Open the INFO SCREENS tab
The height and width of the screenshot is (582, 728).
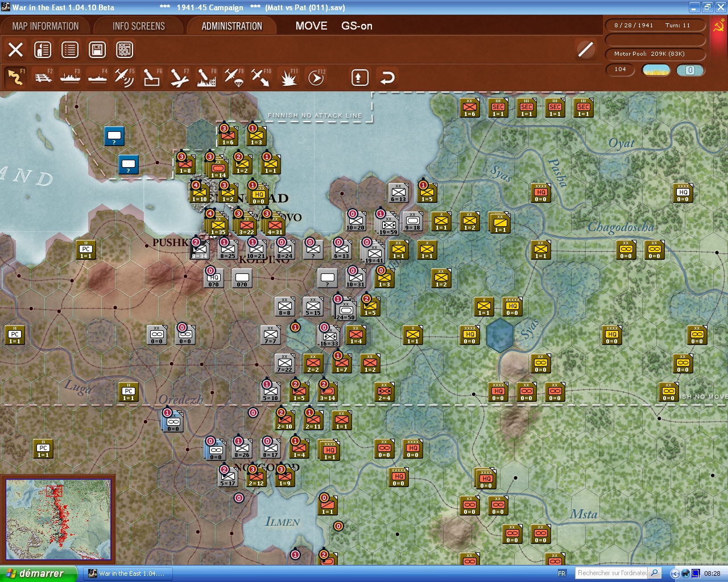pyautogui.click(x=139, y=26)
